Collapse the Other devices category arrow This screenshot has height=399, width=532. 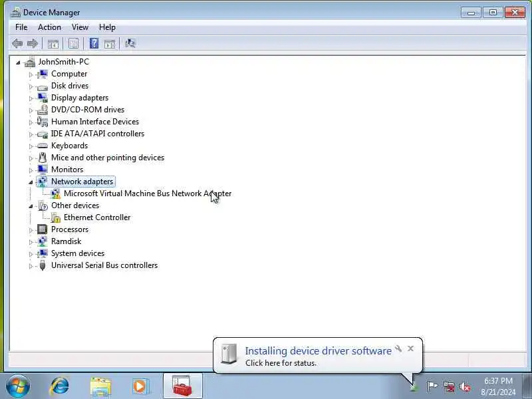coord(31,206)
